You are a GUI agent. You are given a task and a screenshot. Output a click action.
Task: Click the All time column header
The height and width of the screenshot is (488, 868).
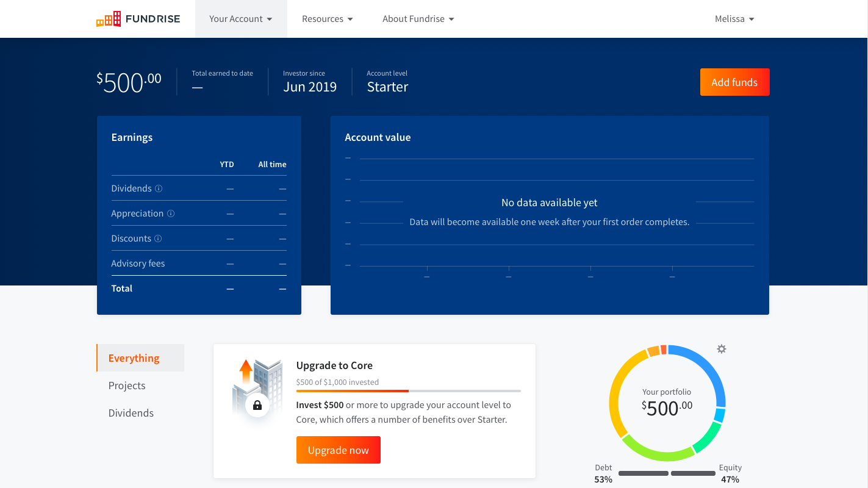(x=272, y=165)
